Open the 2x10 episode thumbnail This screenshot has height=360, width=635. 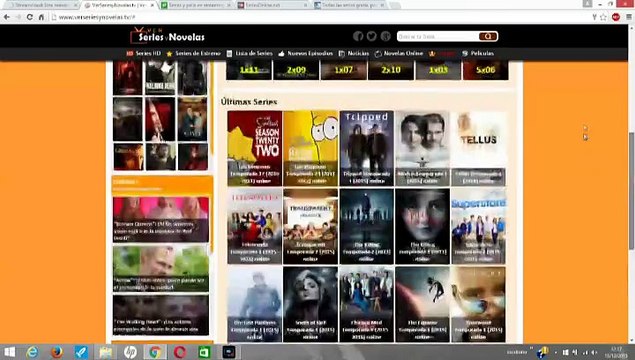[391, 70]
